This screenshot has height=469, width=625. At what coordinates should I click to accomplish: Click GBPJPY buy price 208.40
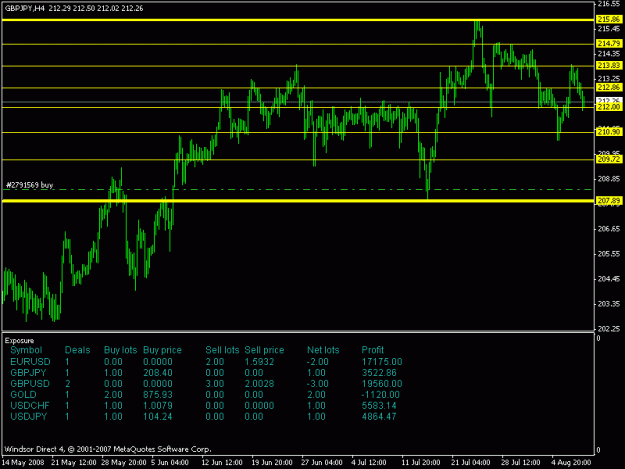click(x=158, y=373)
